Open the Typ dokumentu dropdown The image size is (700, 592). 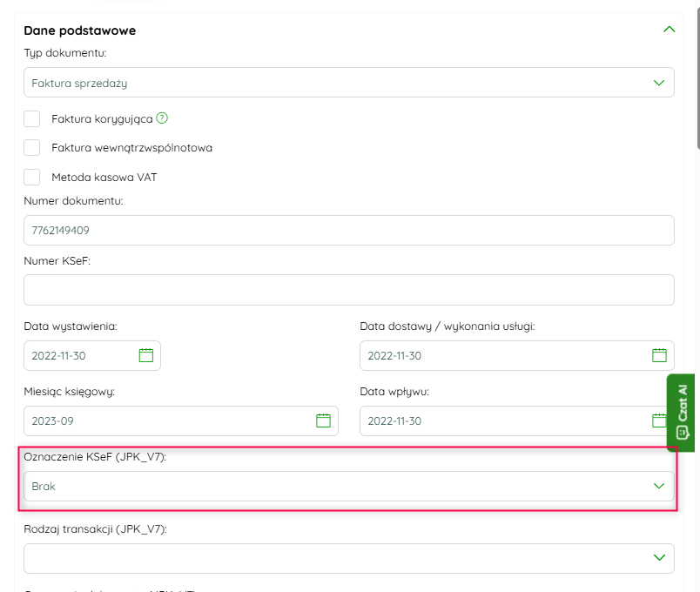pyautogui.click(x=348, y=83)
